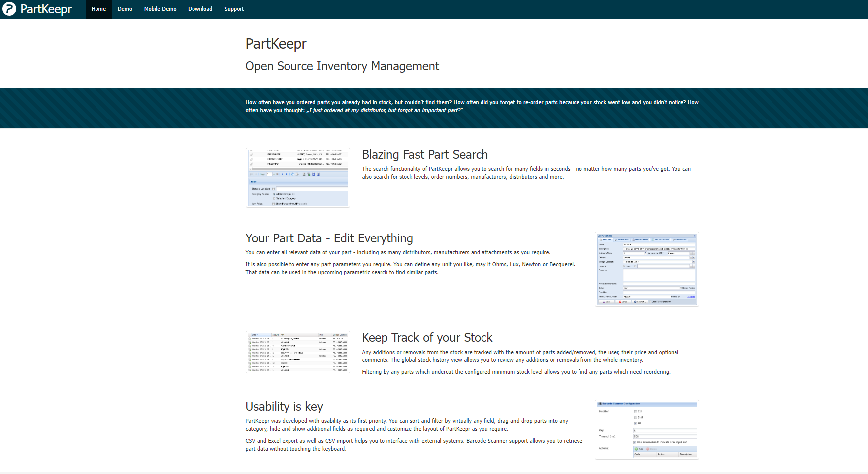
Task: Click the next page arrow in part search
Action: point(282,174)
